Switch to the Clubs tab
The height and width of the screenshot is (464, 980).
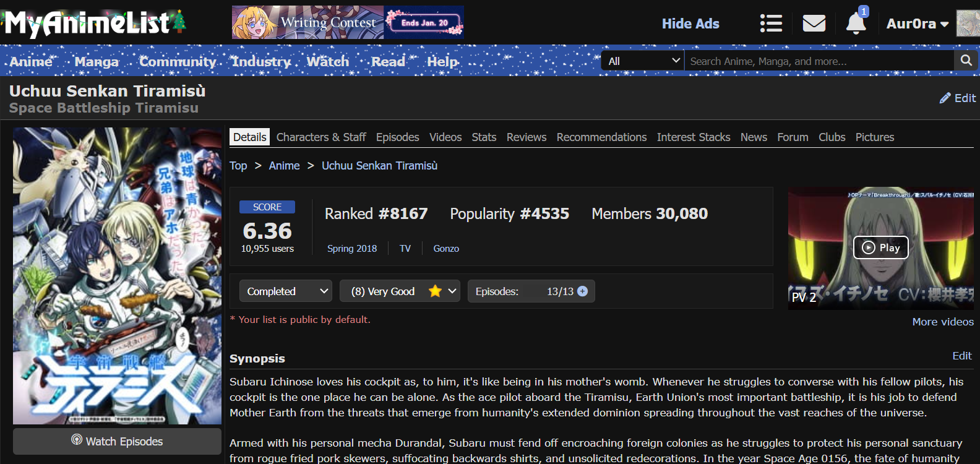(832, 137)
